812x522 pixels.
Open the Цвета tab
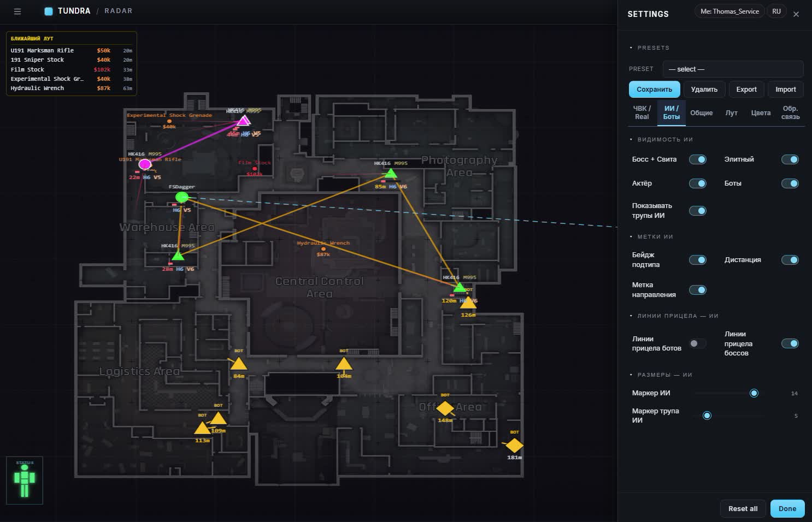point(761,113)
